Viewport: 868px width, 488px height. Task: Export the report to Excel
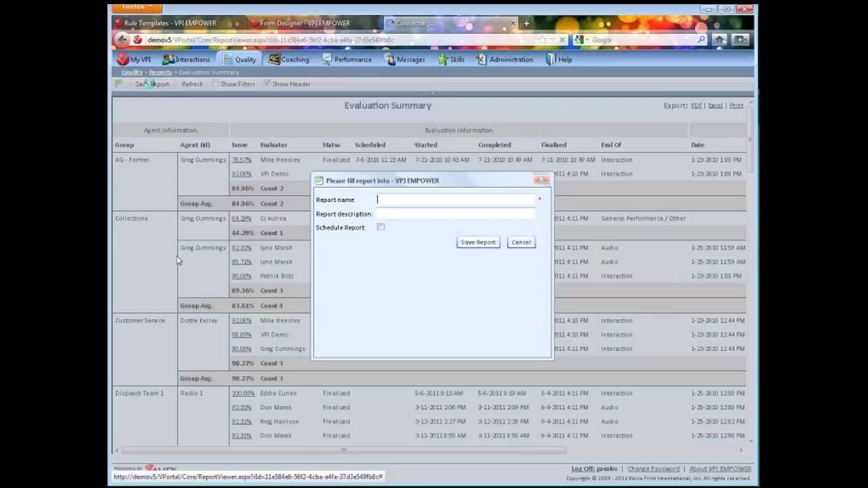[x=715, y=106]
